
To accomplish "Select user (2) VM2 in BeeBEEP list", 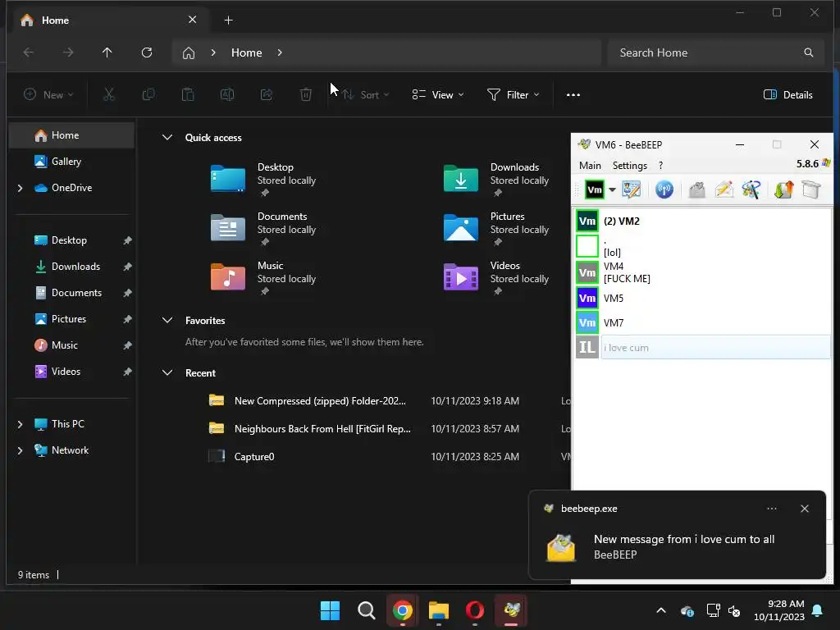I will tap(703, 221).
